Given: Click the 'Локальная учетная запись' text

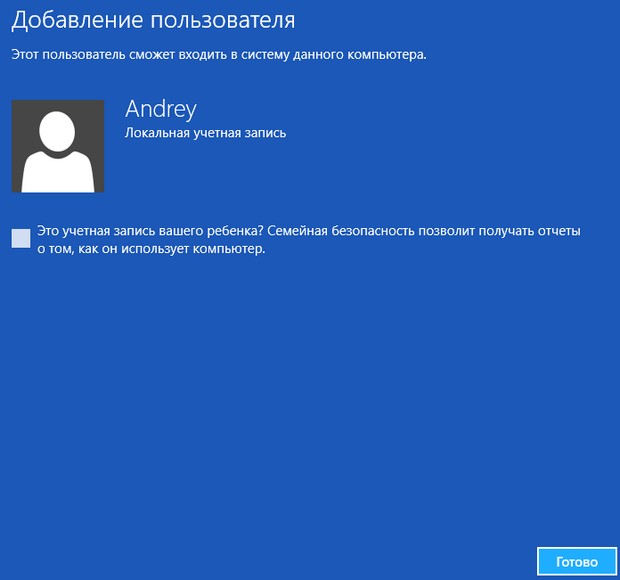Looking at the screenshot, I should 205,132.
